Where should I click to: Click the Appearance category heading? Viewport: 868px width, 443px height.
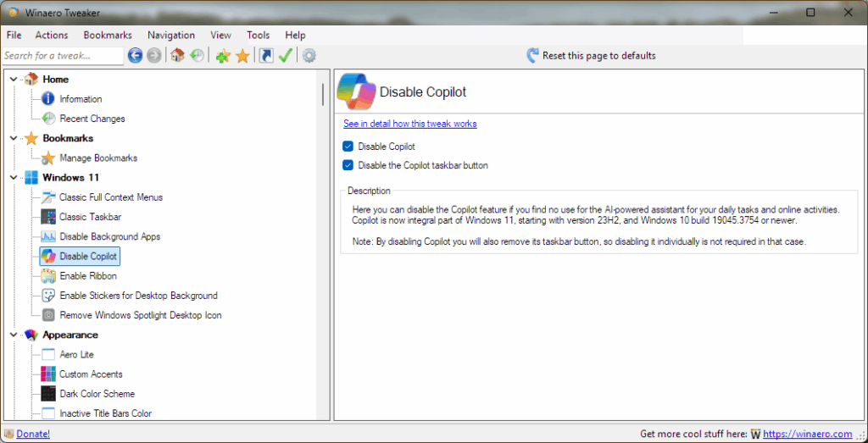(x=70, y=335)
